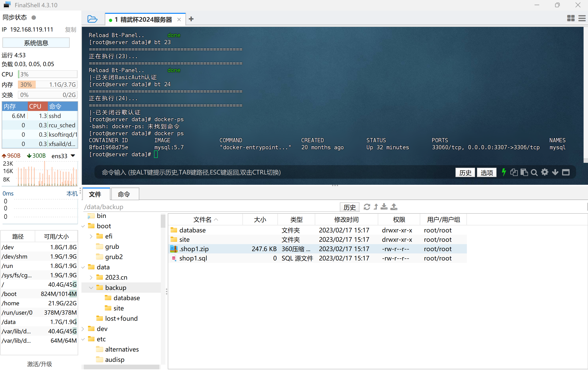
Task: Select the lost+found tree folder
Action: (x=121, y=318)
